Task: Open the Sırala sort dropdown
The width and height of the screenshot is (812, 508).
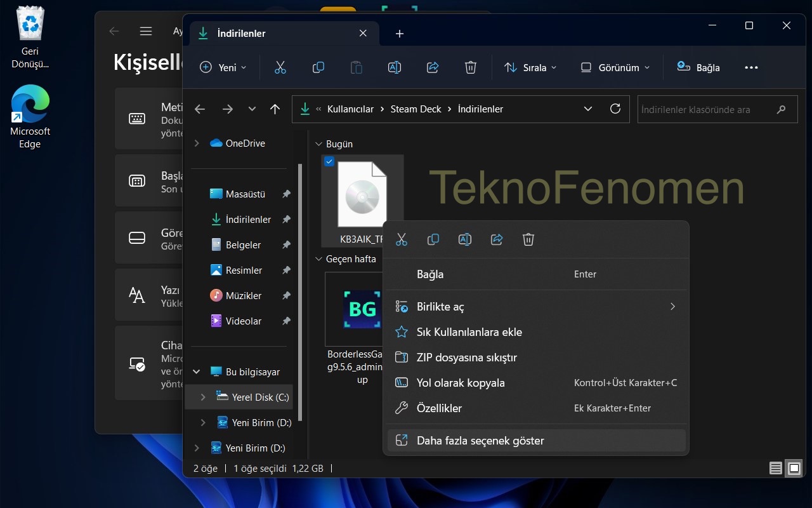Action: point(530,67)
